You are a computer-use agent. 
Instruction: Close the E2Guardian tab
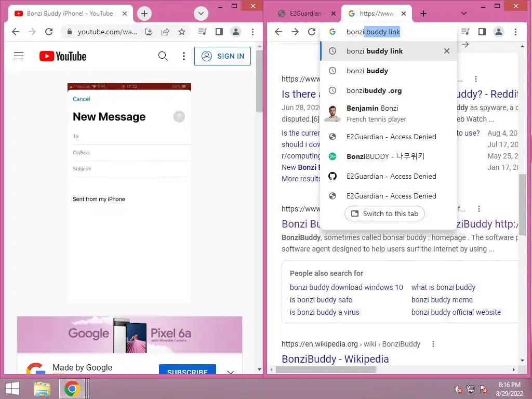tap(334, 14)
